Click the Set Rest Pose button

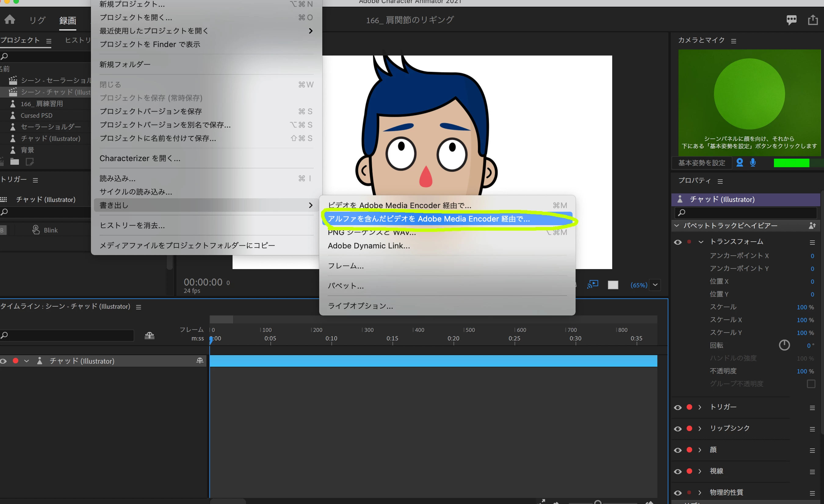[x=702, y=163]
